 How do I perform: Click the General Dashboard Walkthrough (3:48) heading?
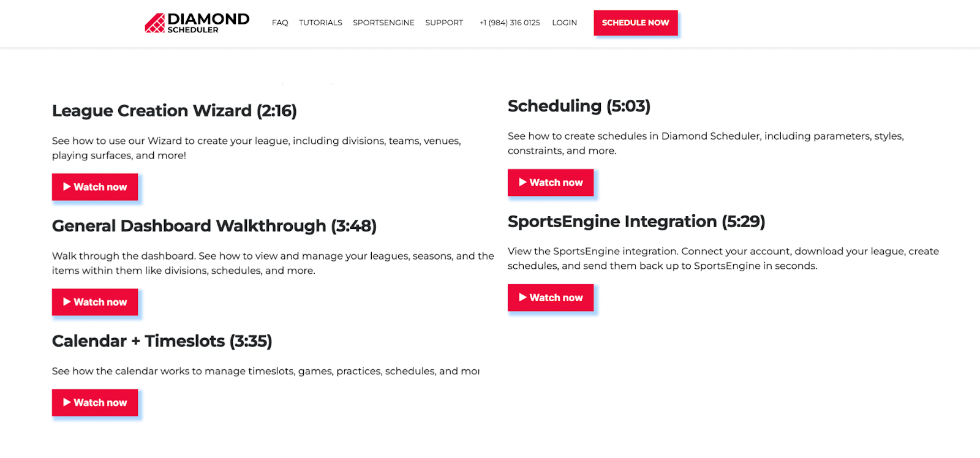click(x=214, y=226)
